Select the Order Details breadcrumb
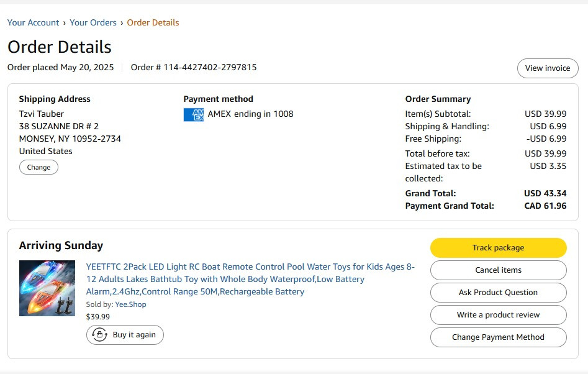This screenshot has width=588, height=374. [x=153, y=22]
